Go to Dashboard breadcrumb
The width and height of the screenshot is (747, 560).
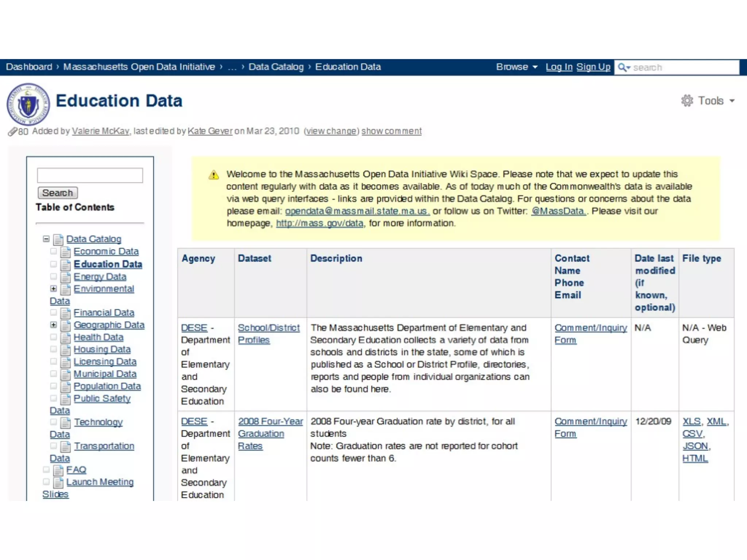point(29,67)
